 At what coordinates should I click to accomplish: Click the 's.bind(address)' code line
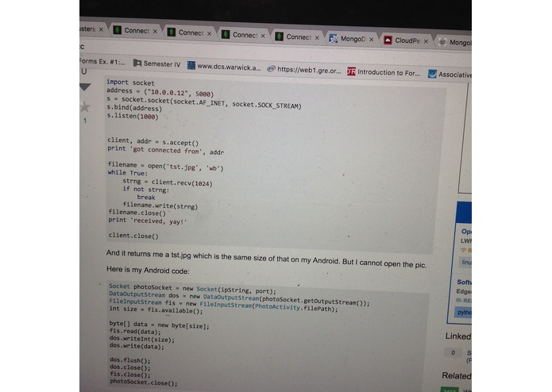click(x=134, y=108)
